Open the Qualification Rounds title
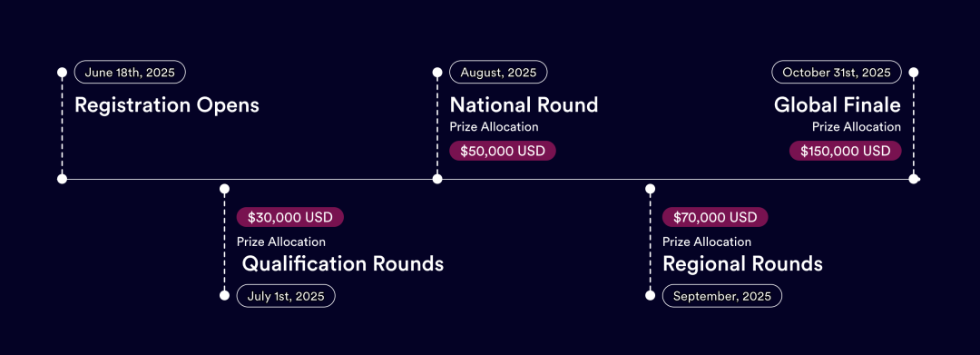980x355 pixels. coord(343,263)
